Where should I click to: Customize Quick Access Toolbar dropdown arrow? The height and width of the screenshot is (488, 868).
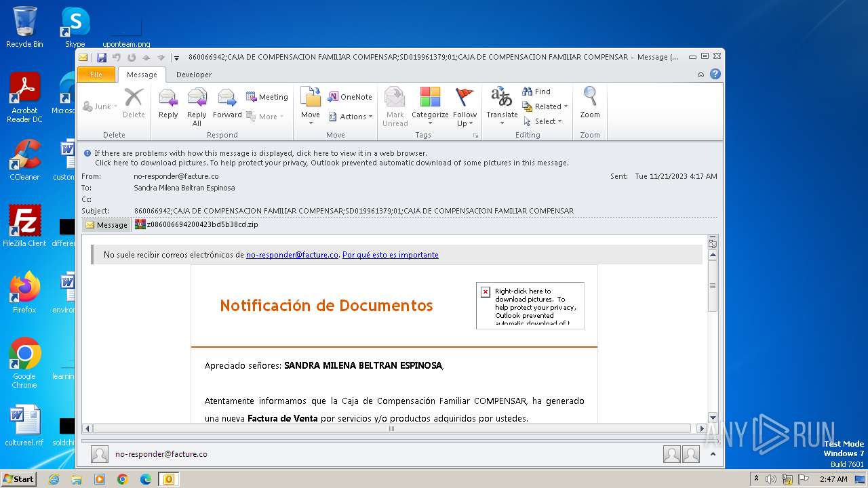[176, 58]
